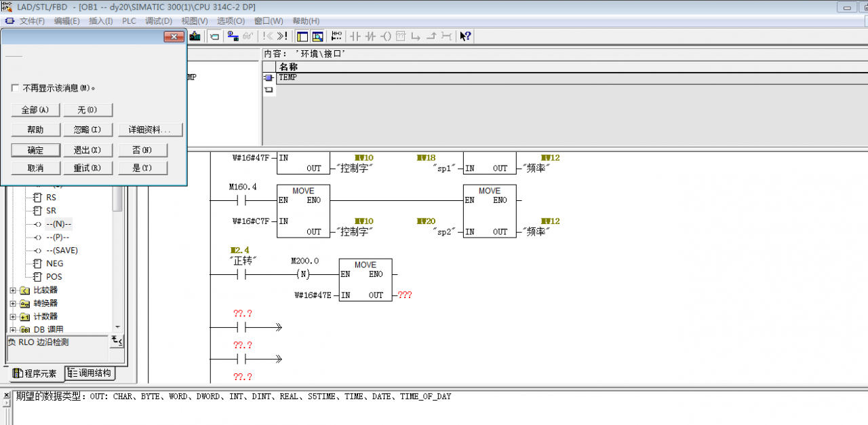Click the connection toolbar icon
868x425 pixels.
(x=446, y=36)
